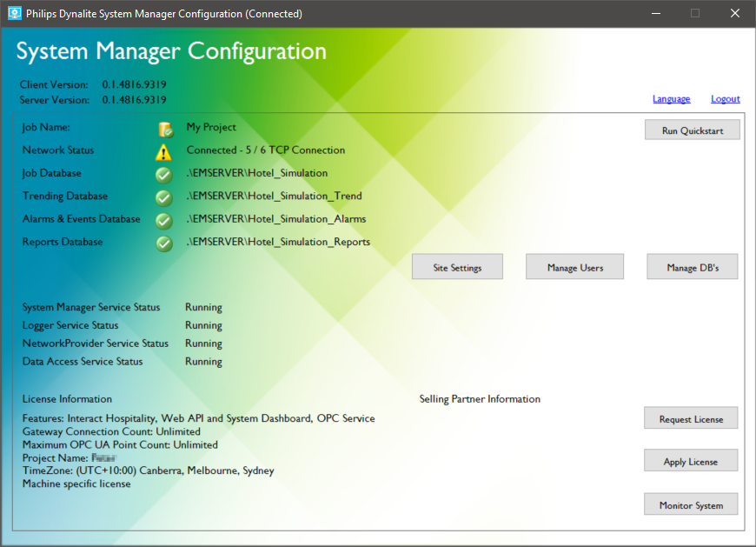Screen dimensions: 756x547
Task: Minimize the System Manager Configuration window
Action: pyautogui.click(x=656, y=13)
